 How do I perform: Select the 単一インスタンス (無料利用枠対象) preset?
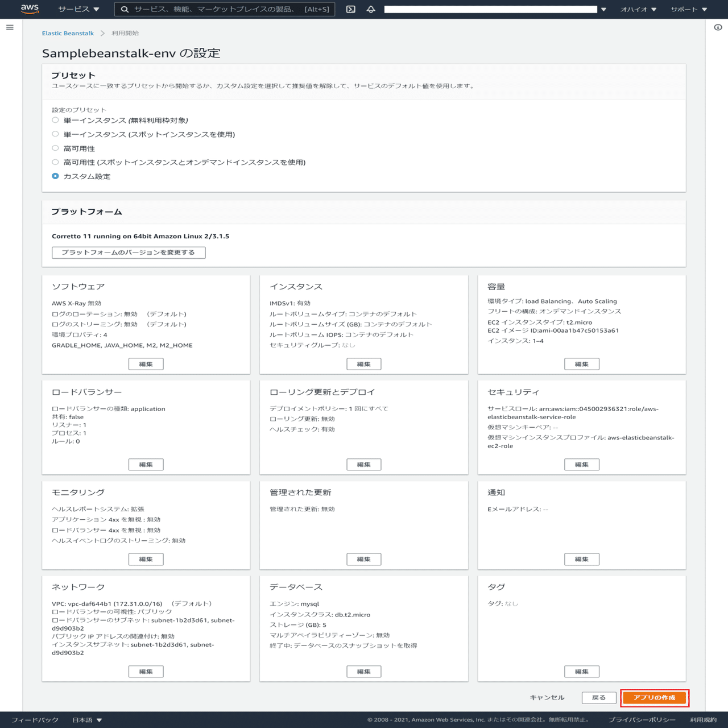pos(55,120)
